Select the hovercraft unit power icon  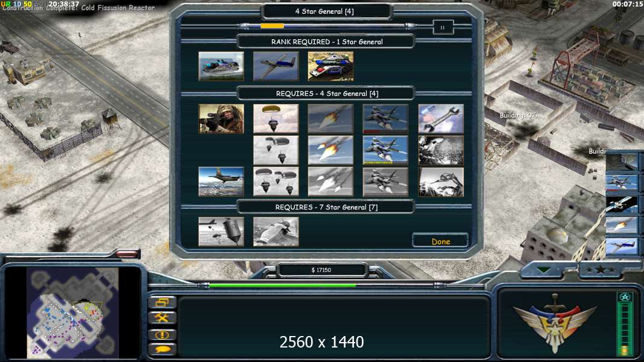221,66
